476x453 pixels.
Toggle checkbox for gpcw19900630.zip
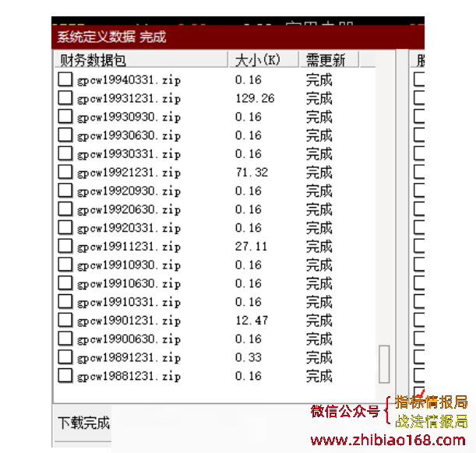tap(65, 339)
